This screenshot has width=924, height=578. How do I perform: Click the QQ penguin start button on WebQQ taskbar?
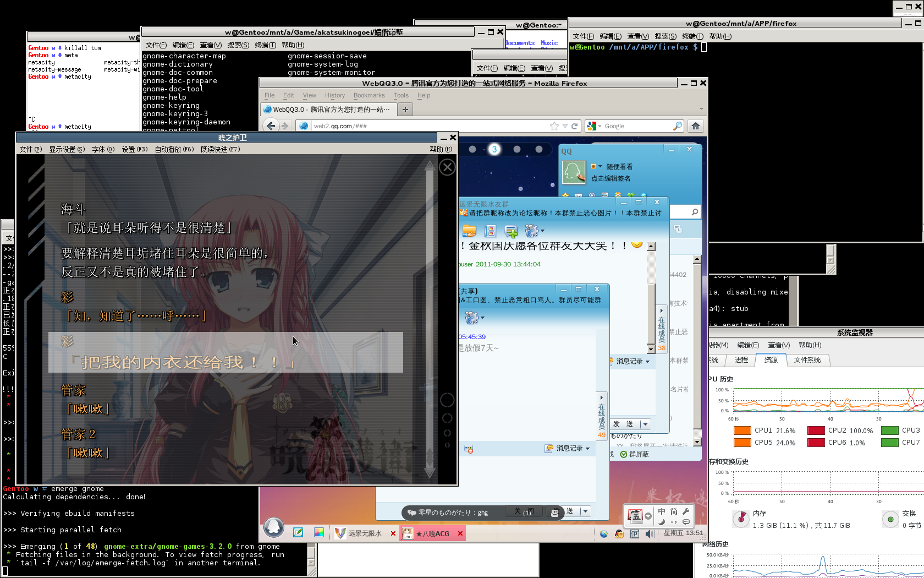(x=273, y=527)
